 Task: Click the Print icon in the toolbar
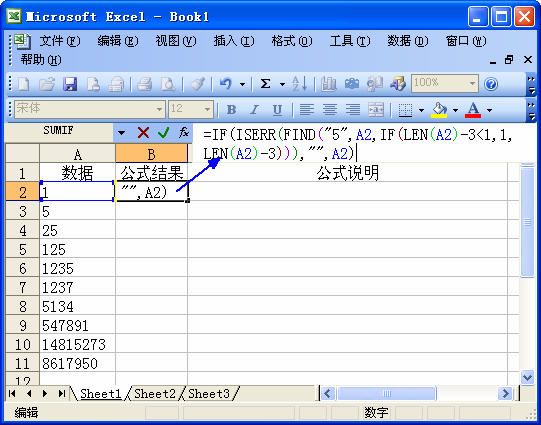144,84
